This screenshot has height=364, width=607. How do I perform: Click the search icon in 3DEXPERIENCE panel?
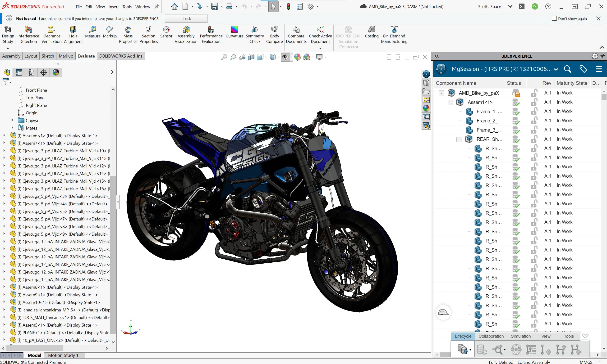567,69
